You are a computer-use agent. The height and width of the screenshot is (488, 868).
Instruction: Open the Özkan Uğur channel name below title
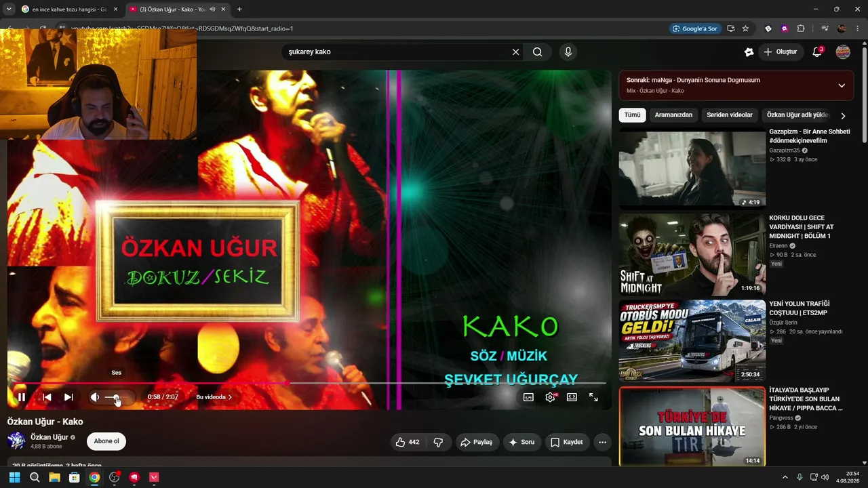(x=50, y=437)
